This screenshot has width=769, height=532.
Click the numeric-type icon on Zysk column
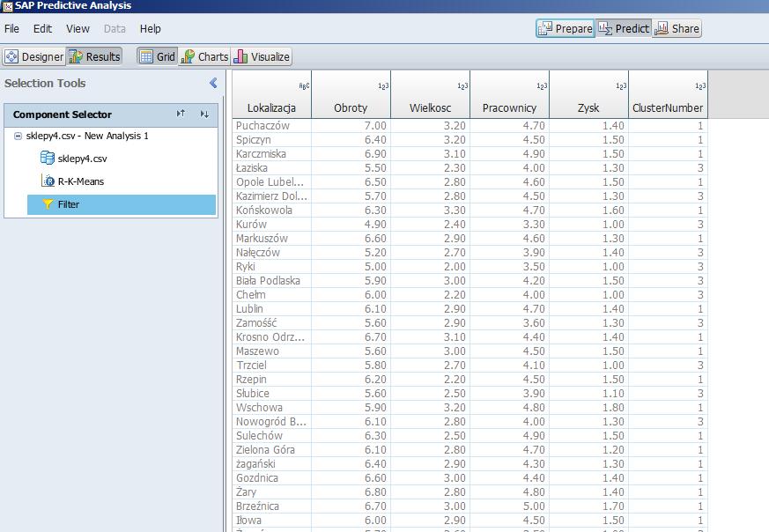621,86
